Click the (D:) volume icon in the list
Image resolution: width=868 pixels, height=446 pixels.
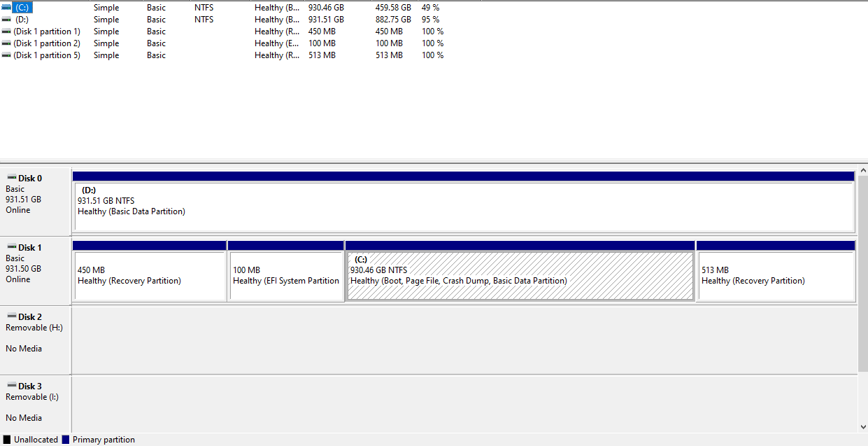[x=6, y=19]
